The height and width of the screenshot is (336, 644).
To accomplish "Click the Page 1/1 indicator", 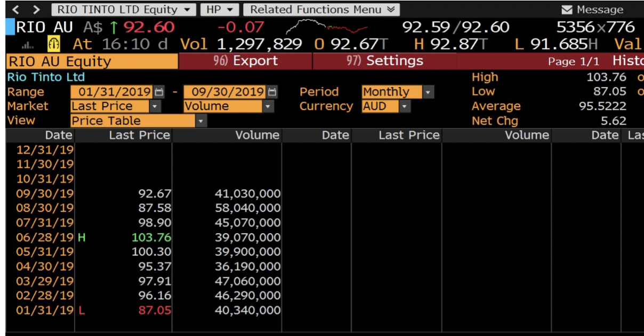I will pos(574,61).
